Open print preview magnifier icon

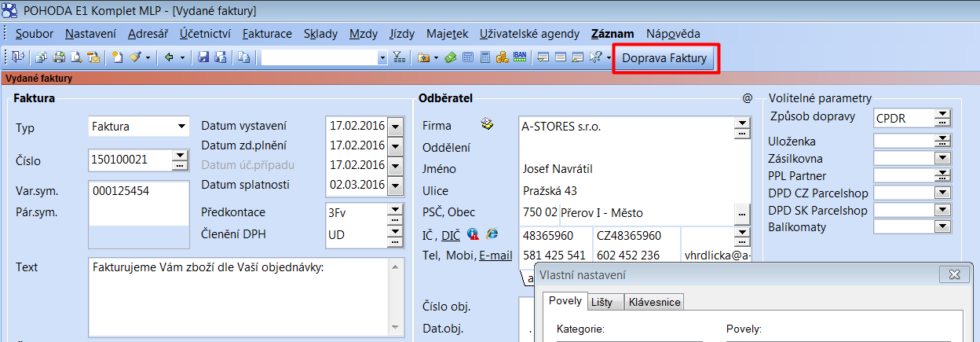click(76, 57)
